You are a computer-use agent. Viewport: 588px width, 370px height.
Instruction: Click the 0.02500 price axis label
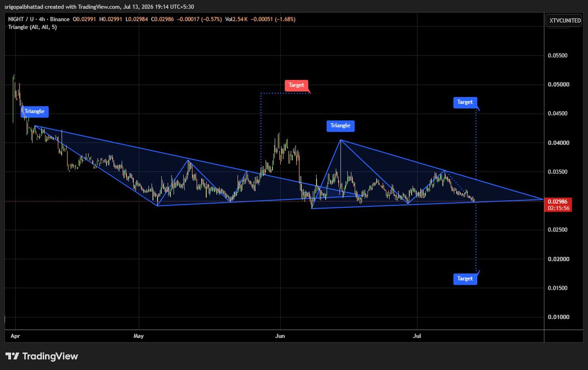[x=557, y=230]
